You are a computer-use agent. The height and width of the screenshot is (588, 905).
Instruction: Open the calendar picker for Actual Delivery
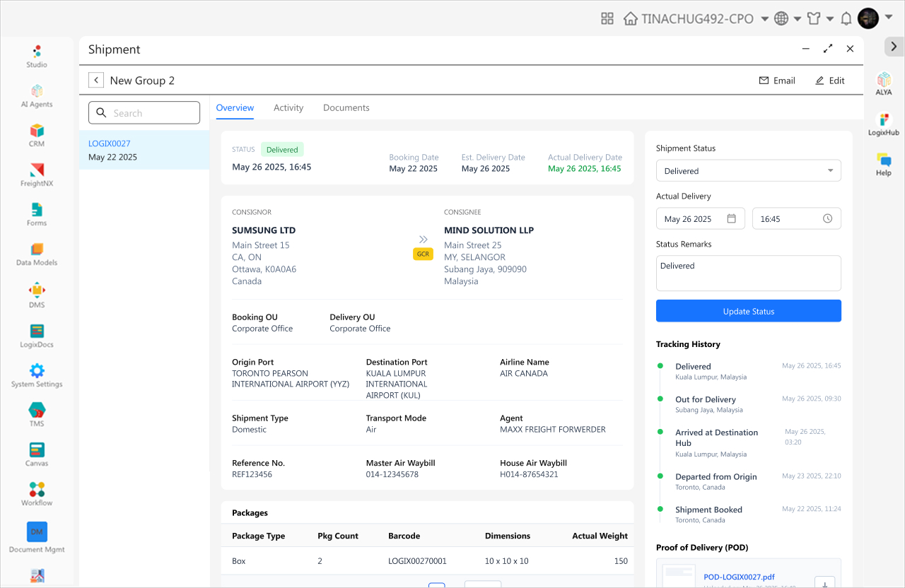click(x=732, y=218)
